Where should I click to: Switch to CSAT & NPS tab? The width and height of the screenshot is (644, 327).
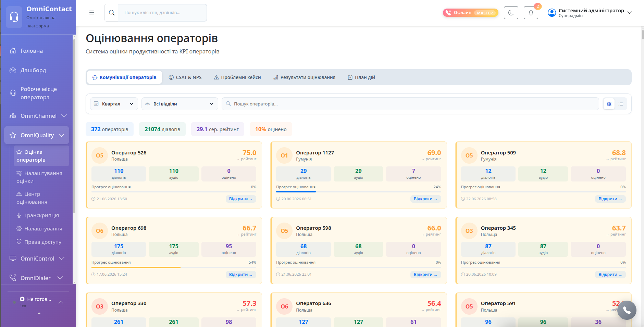[185, 77]
